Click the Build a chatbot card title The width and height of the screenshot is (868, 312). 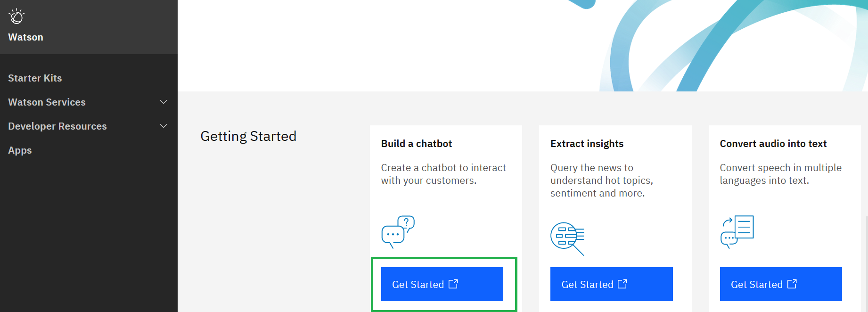click(x=416, y=143)
